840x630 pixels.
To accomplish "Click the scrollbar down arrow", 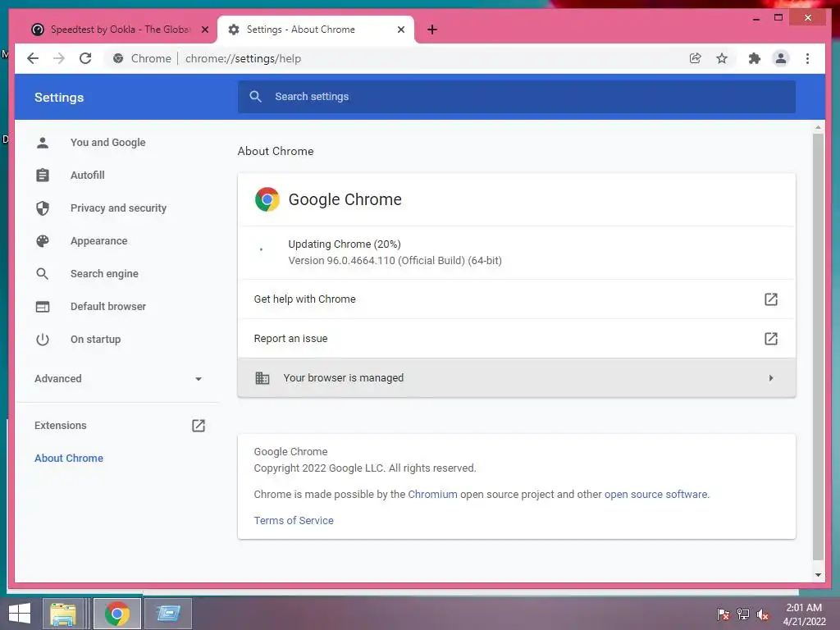I will point(818,575).
